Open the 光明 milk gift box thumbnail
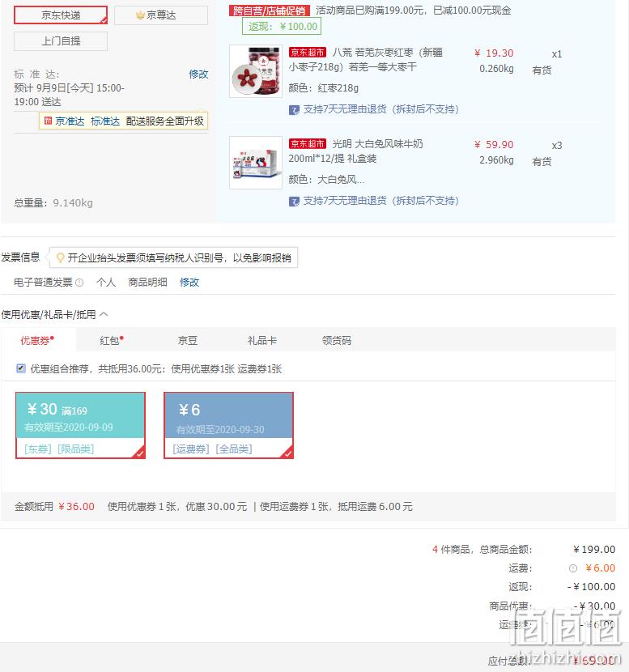The width and height of the screenshot is (629, 672). point(256,163)
